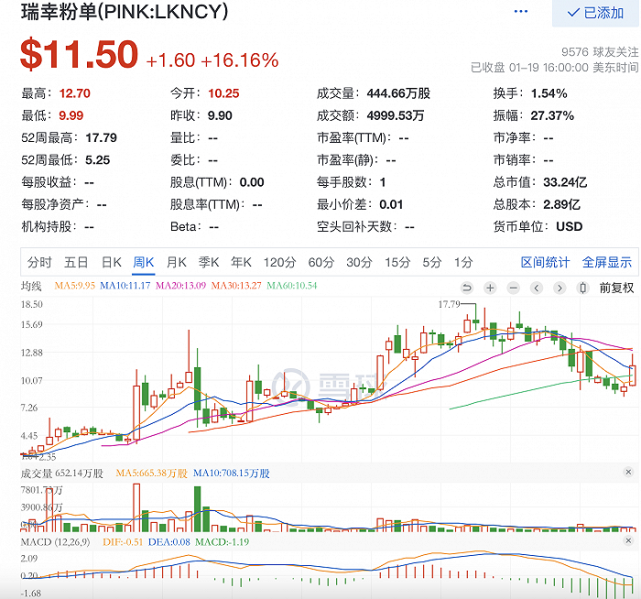Open the three-dot more options menu

tap(520, 11)
